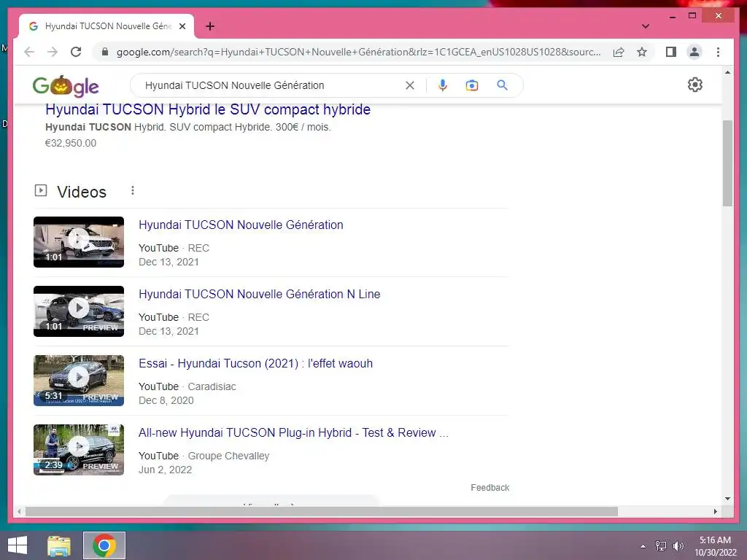Open the Windows Start menu

coord(18,545)
